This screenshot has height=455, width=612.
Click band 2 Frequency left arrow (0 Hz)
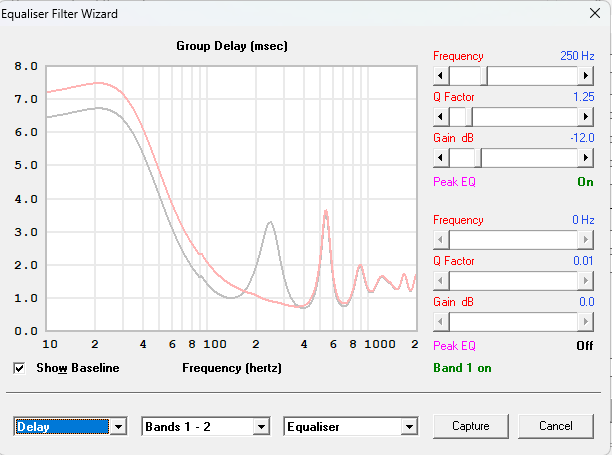pyautogui.click(x=441, y=239)
